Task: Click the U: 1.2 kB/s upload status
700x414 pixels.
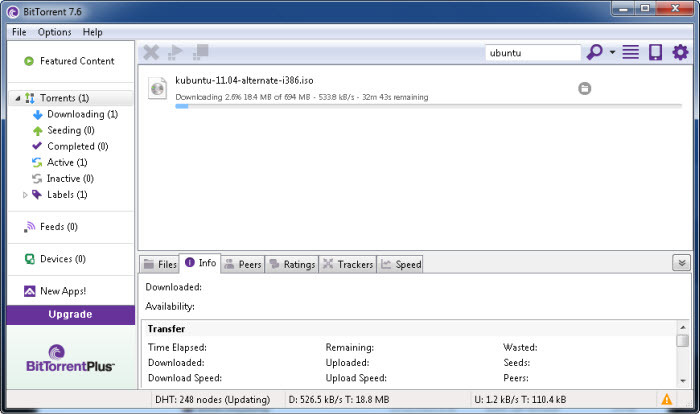Action: click(520, 400)
